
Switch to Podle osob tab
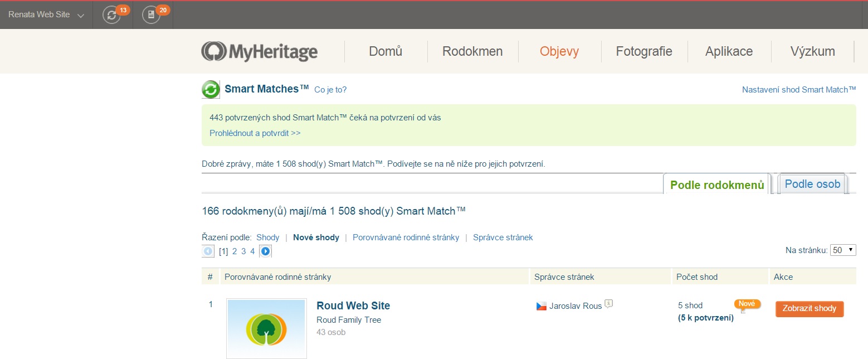[812, 184]
